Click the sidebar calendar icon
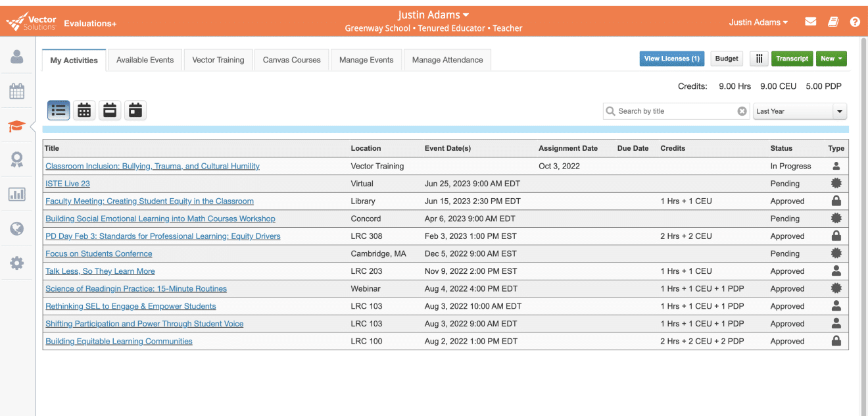 17,91
